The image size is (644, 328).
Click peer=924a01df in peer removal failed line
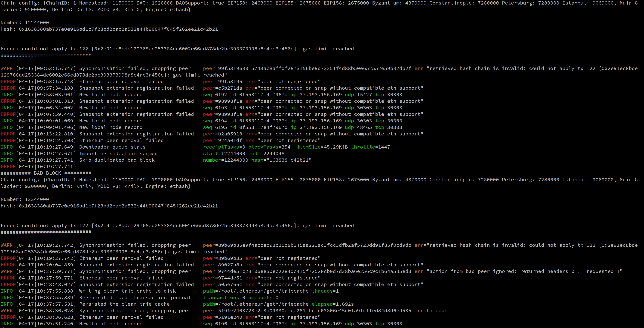(222, 141)
